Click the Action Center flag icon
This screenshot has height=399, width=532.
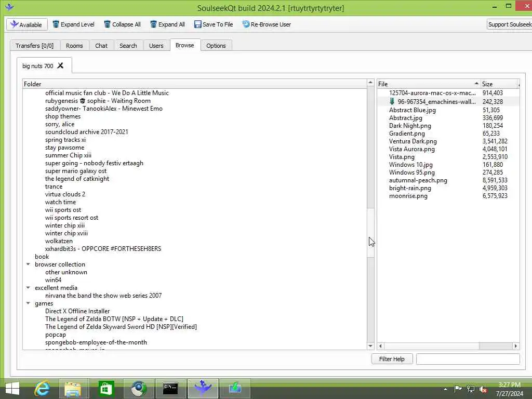[458, 389]
